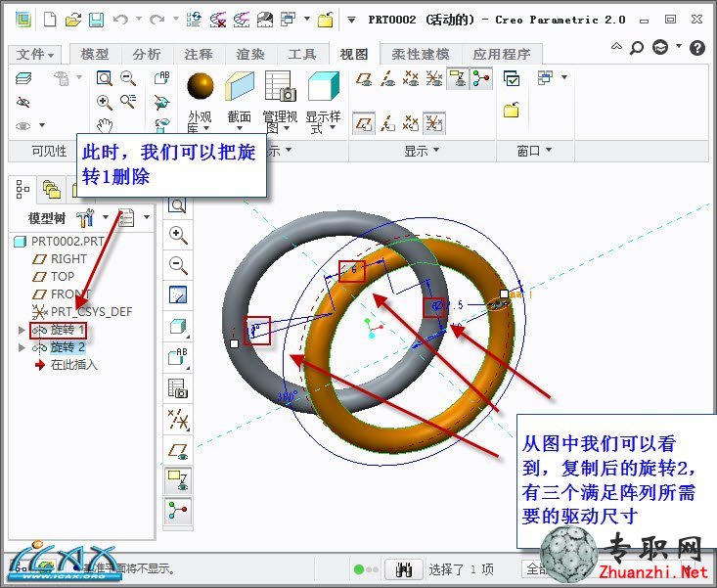Redo the last undone action
717x588 pixels.
[157, 20]
